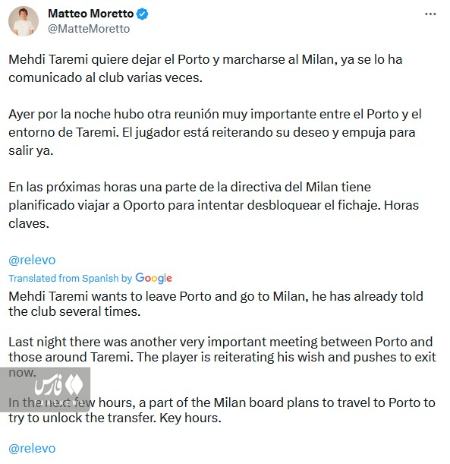This screenshot has width=450, height=464.
Task: Select the sentence starting "En las próximas horas"
Action: (x=213, y=196)
